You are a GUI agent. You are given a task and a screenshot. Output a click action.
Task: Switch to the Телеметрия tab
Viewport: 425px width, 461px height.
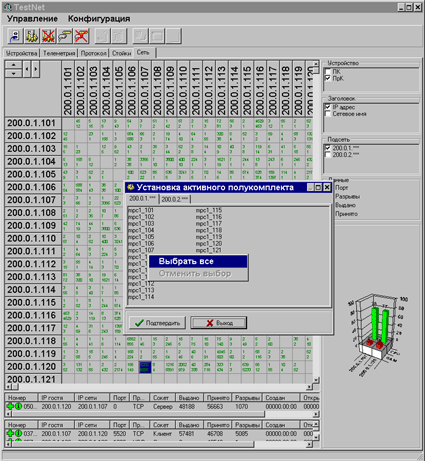(x=59, y=53)
